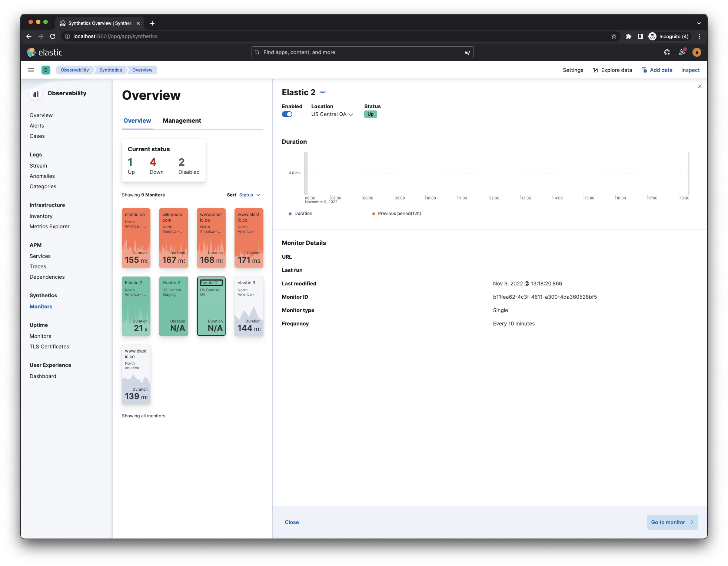Toggle Duration series in chart legend

pos(300,214)
